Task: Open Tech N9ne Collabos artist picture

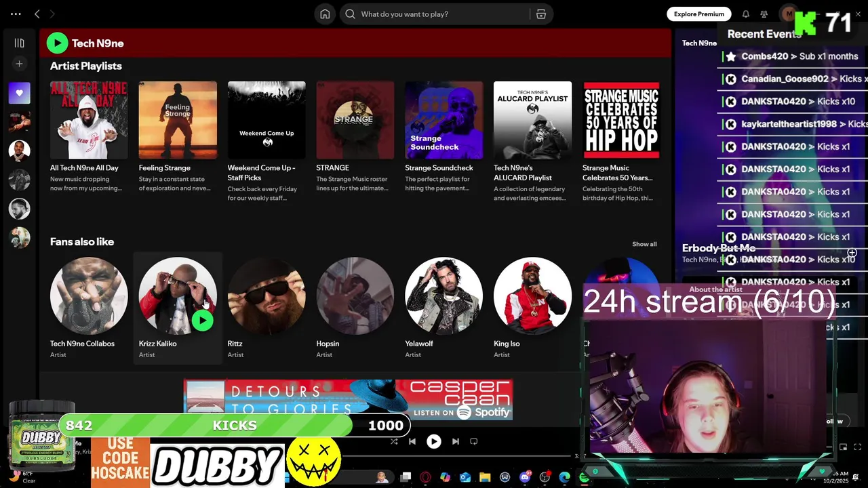Action: point(89,296)
